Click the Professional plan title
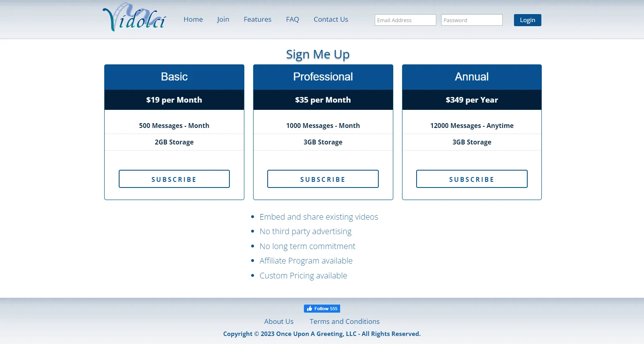The height and width of the screenshot is (344, 644). coord(323,77)
